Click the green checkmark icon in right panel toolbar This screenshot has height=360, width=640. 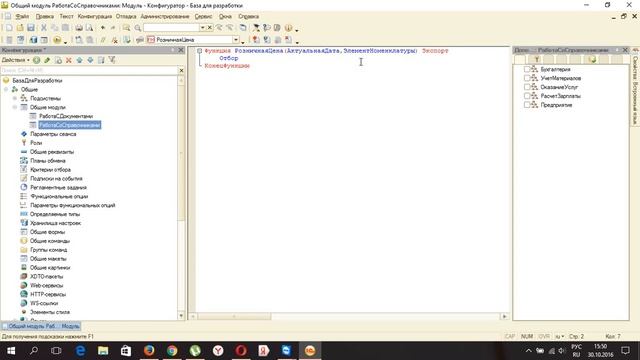pyautogui.click(x=592, y=60)
